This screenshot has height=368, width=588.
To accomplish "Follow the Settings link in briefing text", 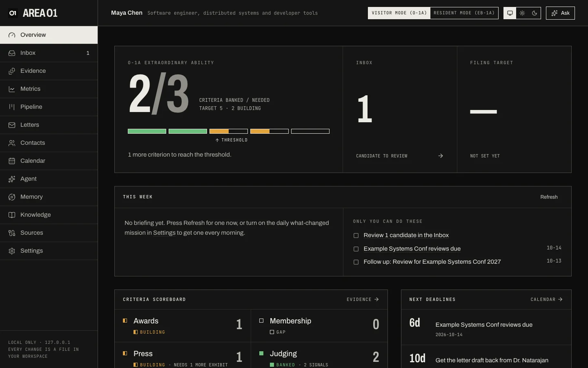I will click(164, 233).
